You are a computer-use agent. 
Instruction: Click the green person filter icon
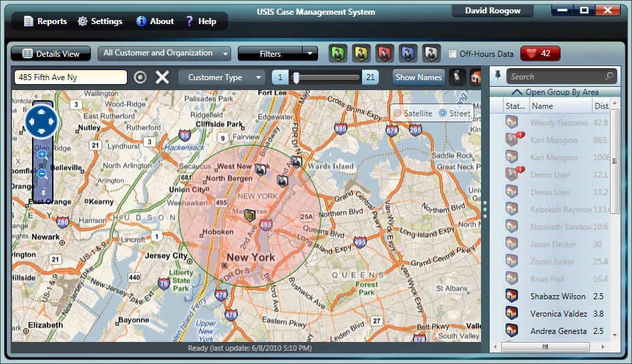[x=338, y=54]
